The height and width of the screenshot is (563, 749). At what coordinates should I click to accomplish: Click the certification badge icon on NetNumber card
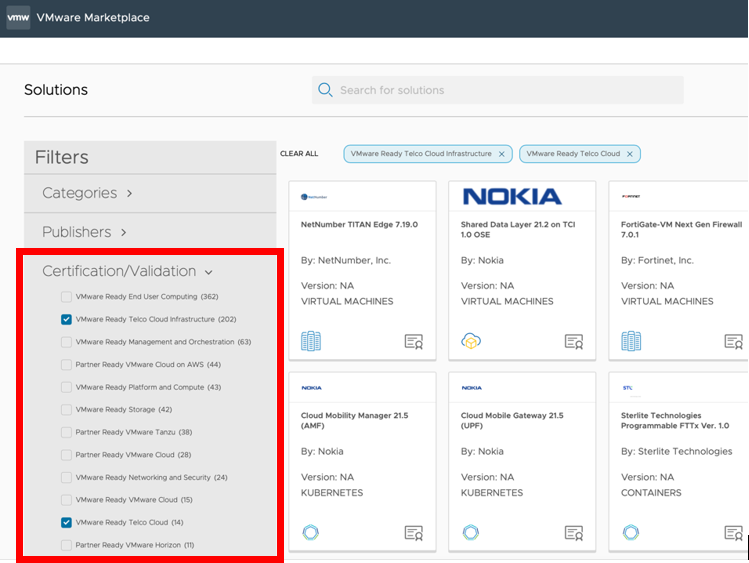click(x=414, y=342)
